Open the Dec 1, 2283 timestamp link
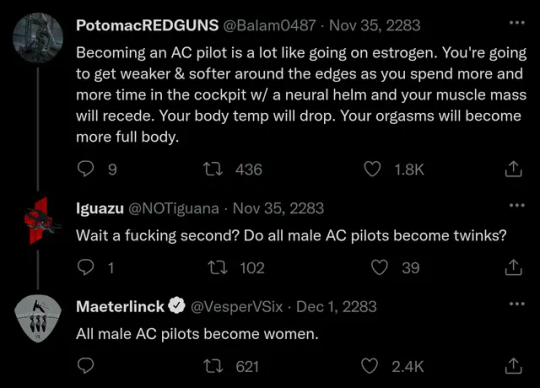 point(336,306)
